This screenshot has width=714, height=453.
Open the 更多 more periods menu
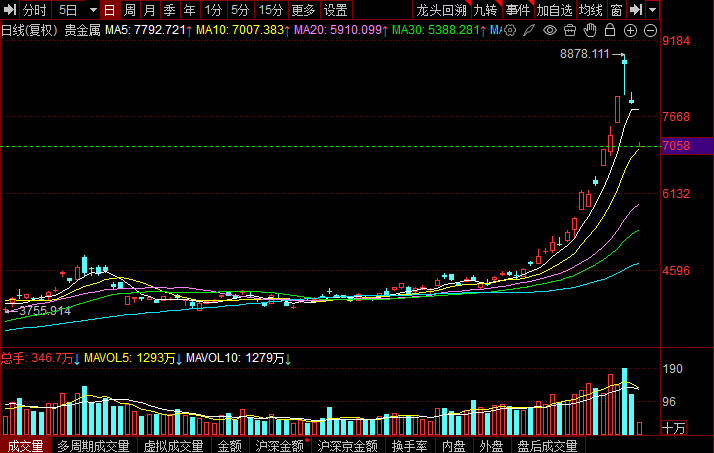click(x=303, y=10)
